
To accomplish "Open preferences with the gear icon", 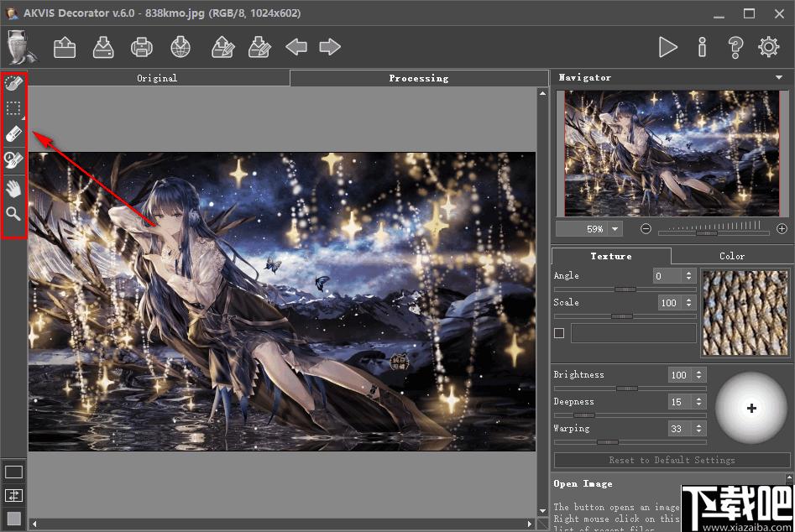I will click(x=769, y=47).
